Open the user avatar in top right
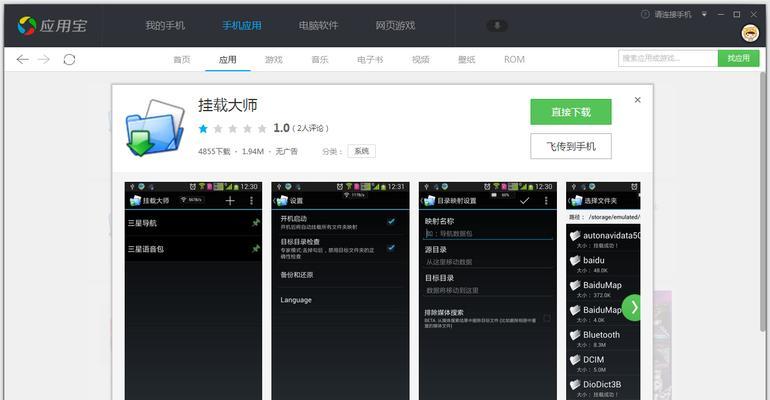Screen dimensions: 770x400 tap(750, 33)
